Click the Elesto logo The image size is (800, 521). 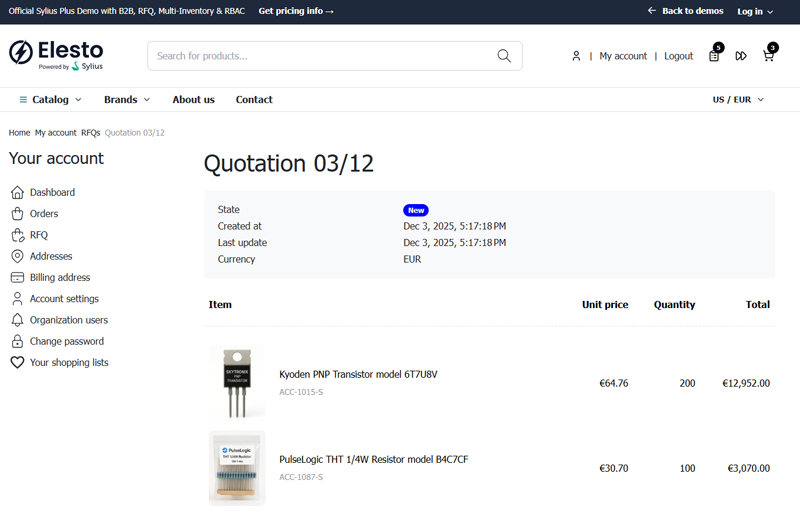tap(56, 54)
